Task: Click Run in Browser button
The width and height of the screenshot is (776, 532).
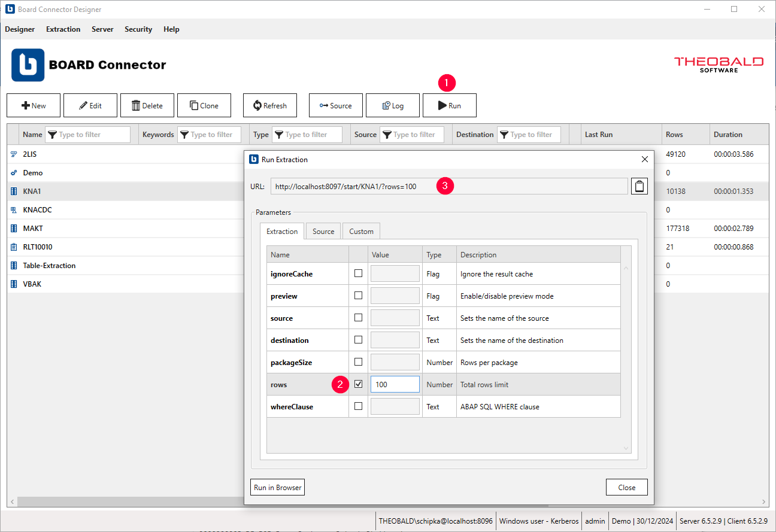Action: [277, 487]
